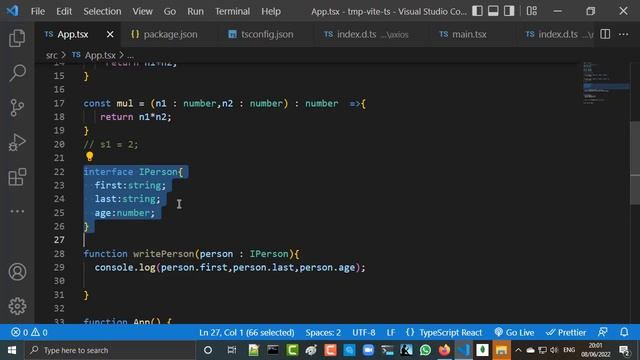The width and height of the screenshot is (640, 360).
Task: Close the App.tsx tab
Action: (110, 35)
